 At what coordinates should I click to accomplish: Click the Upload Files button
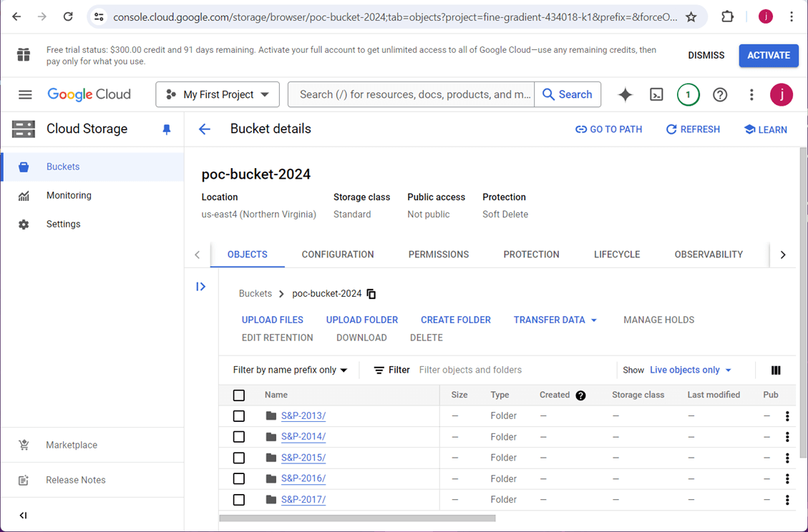tap(273, 320)
